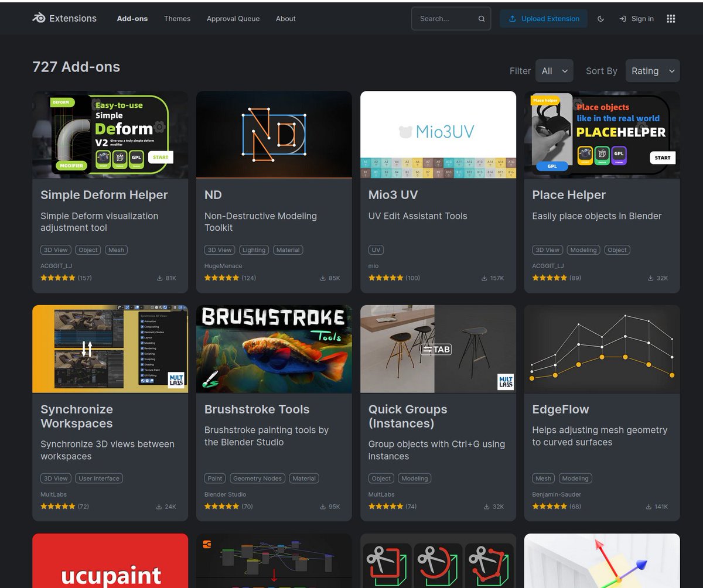The height and width of the screenshot is (588, 703).
Task: Select 3D View tag on Simple Deform Helper
Action: (56, 250)
